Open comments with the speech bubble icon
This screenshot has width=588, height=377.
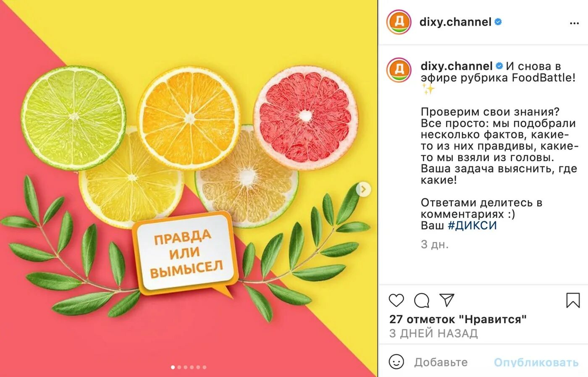coord(422,300)
